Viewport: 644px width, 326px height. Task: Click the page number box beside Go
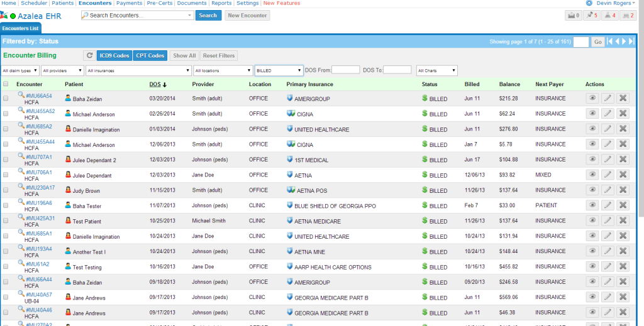point(580,42)
